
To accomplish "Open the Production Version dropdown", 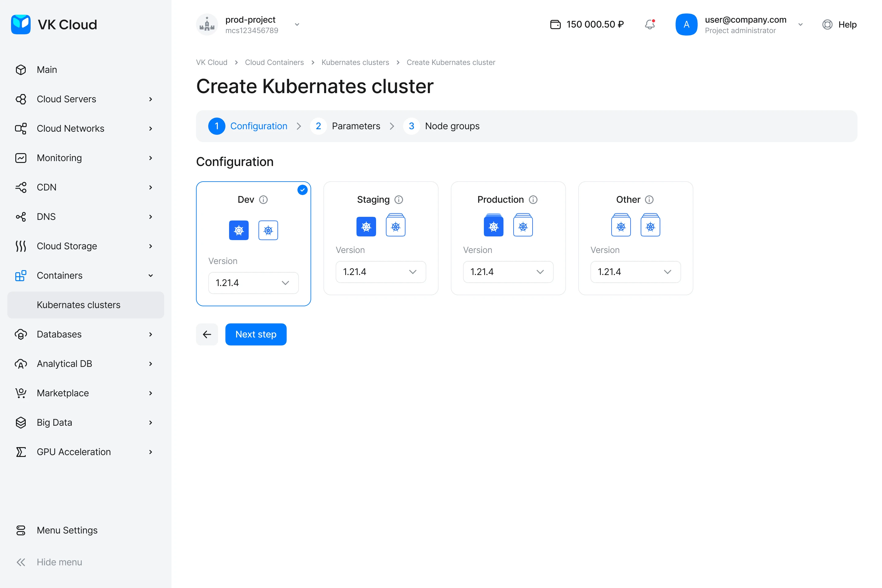I will pos(508,272).
